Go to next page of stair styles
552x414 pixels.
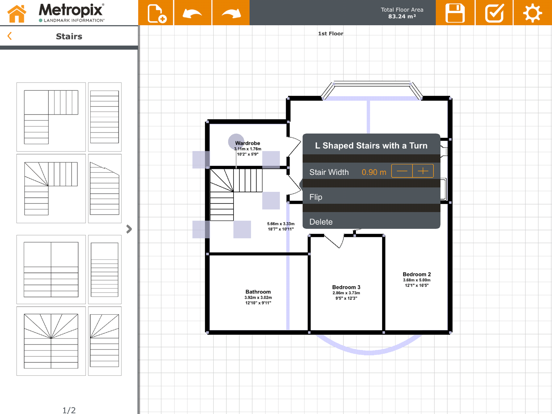pos(129,229)
